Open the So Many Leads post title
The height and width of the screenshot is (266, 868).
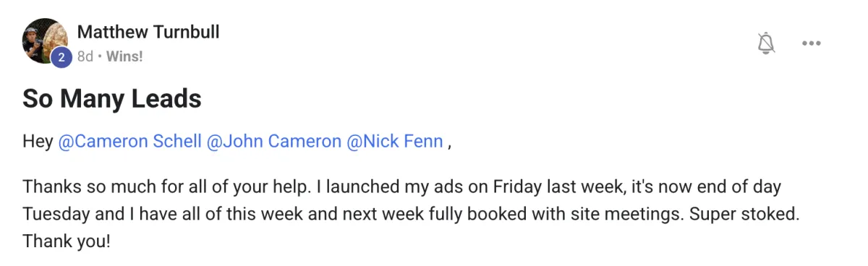click(112, 99)
